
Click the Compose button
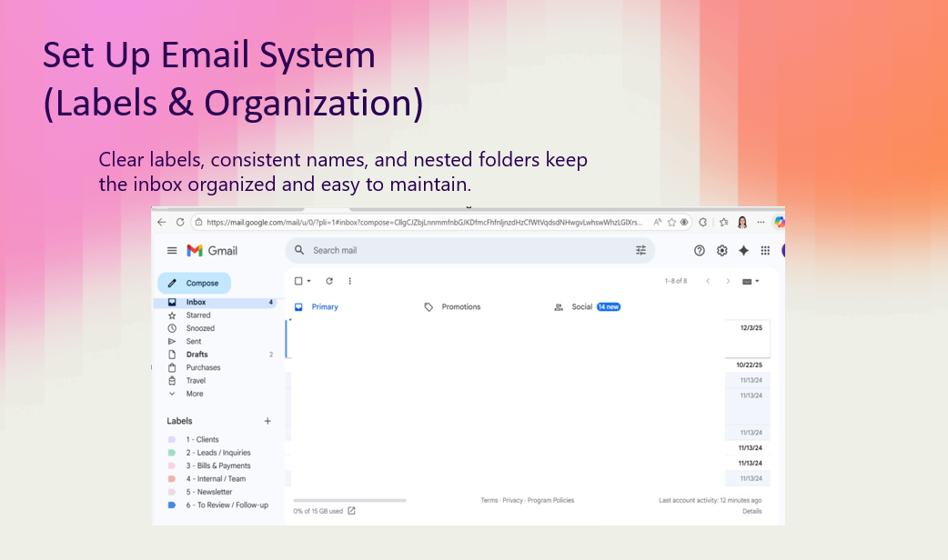194,283
